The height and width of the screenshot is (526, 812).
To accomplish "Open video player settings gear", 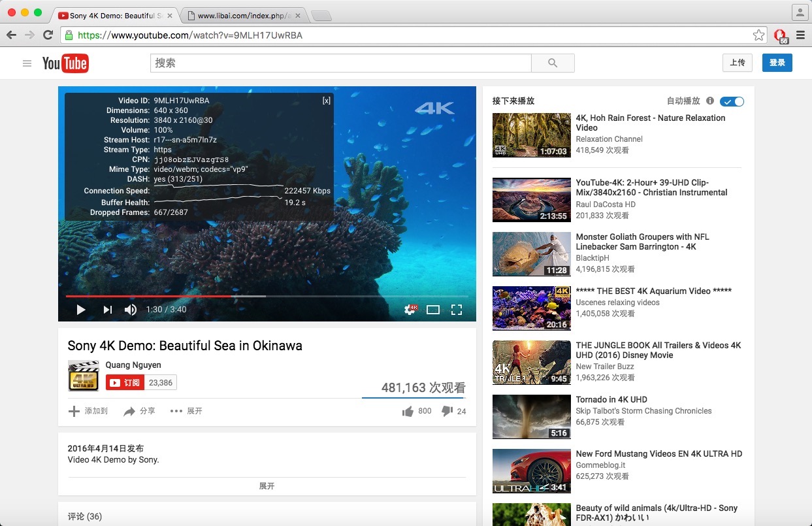I will point(410,310).
